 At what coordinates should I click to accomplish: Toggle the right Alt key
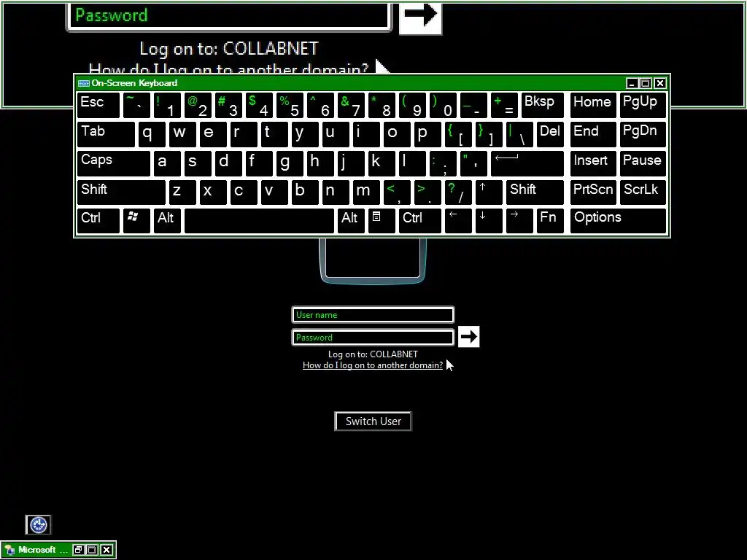click(x=351, y=221)
